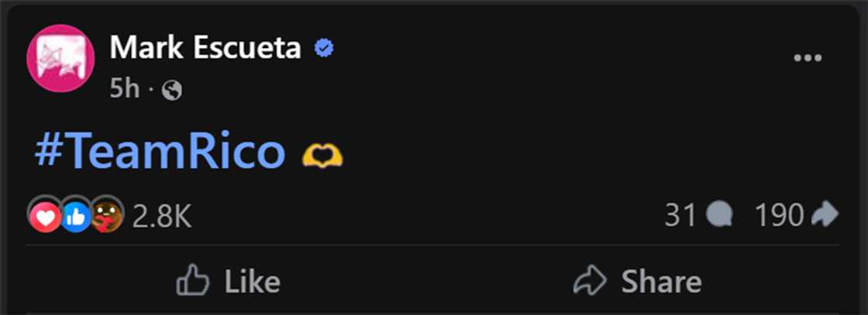Screen dimensions: 868x315
Task: Click the blue Like reaction icon
Action: pos(76,217)
